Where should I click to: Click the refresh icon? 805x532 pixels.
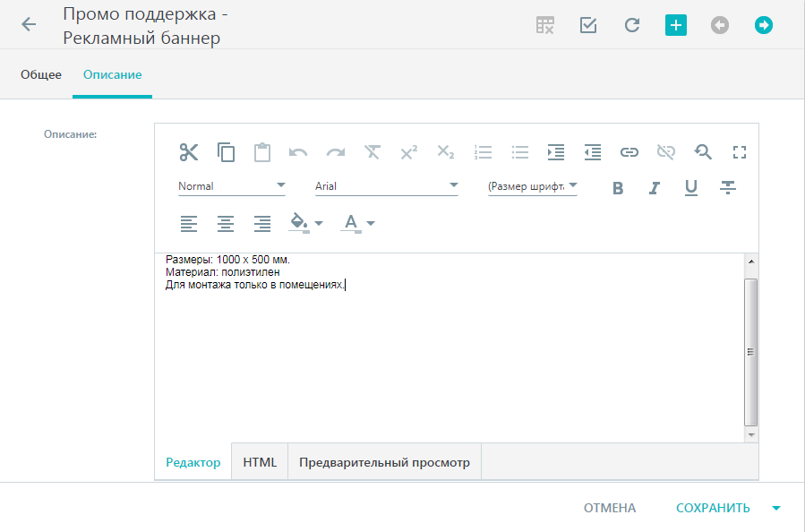(632, 25)
